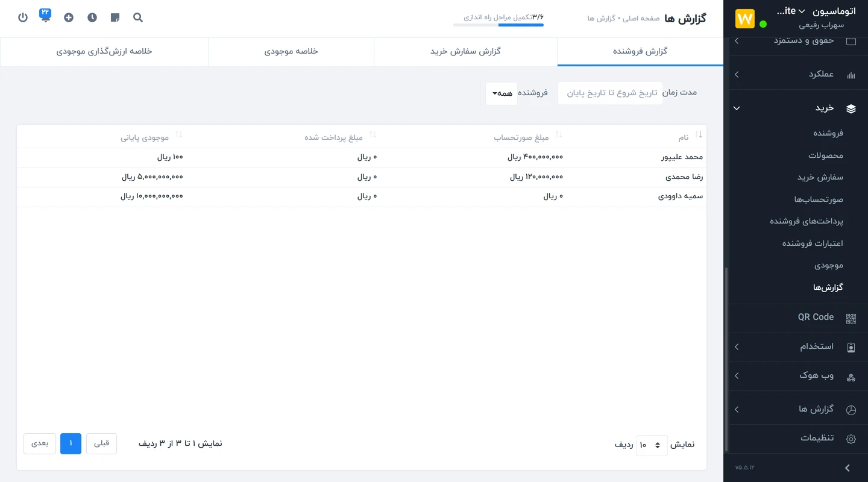The width and height of the screenshot is (868, 482).
Task: Click the استخدام badge icon
Action: click(851, 348)
